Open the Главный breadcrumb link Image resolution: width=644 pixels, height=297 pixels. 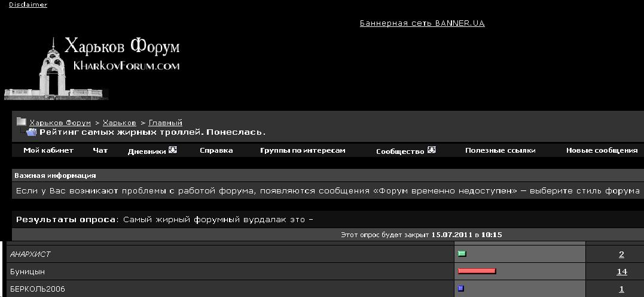tap(166, 123)
